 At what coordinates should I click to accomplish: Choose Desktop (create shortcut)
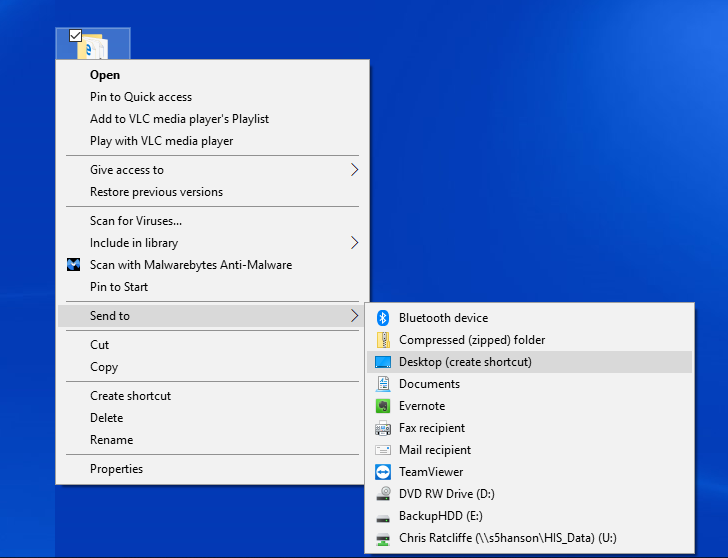(x=530, y=362)
